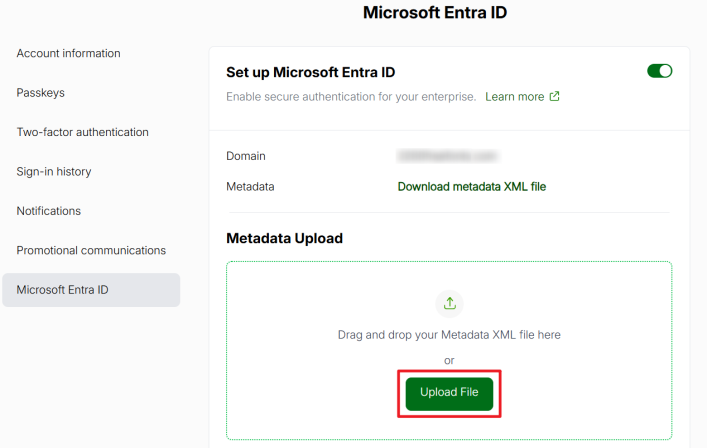View Sign-in history page
707x448 pixels.
point(53,171)
